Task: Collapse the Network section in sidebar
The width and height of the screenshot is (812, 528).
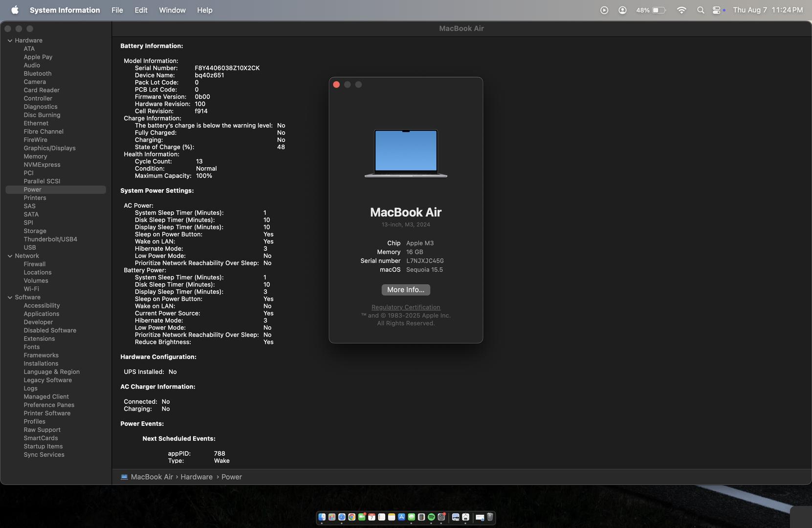Action: (x=10, y=256)
